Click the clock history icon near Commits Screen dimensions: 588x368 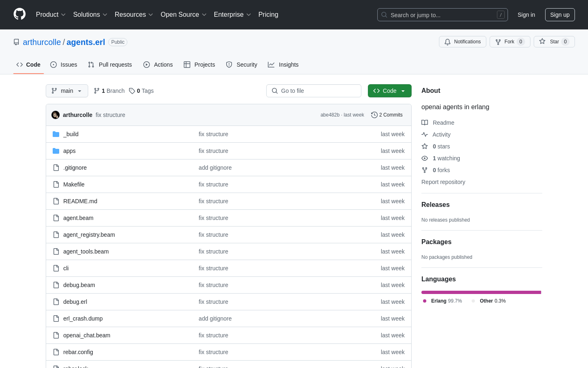[374, 115]
